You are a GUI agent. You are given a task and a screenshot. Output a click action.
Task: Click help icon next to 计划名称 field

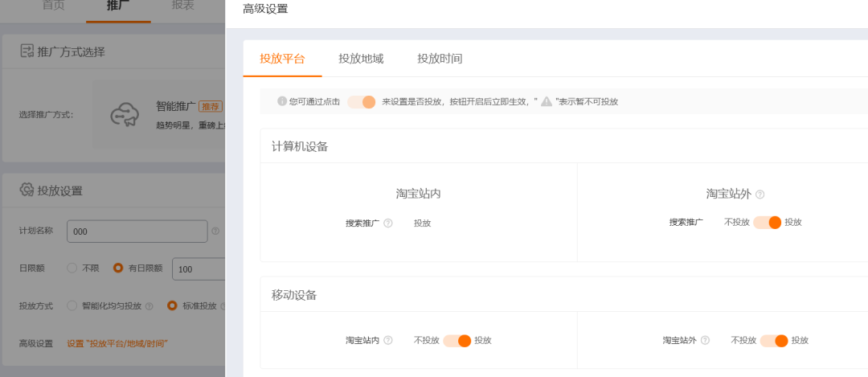pyautogui.click(x=215, y=232)
